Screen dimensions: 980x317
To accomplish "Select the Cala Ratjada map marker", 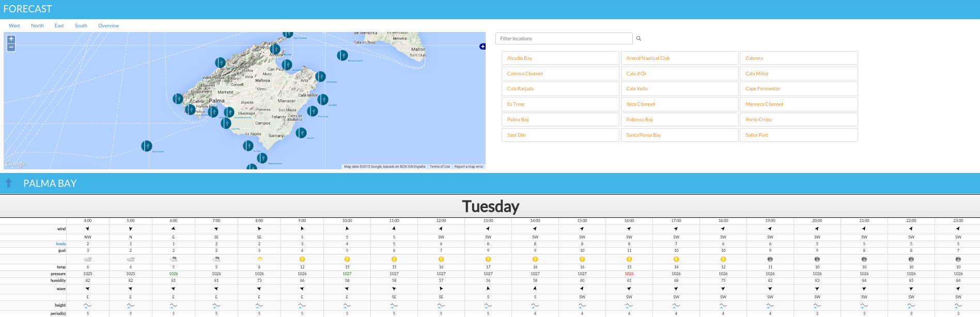I will (320, 76).
